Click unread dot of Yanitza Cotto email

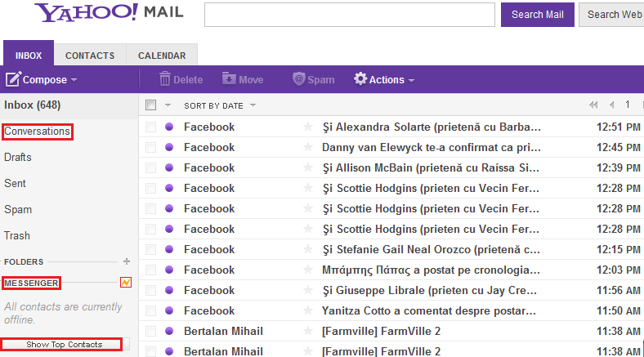click(x=169, y=310)
